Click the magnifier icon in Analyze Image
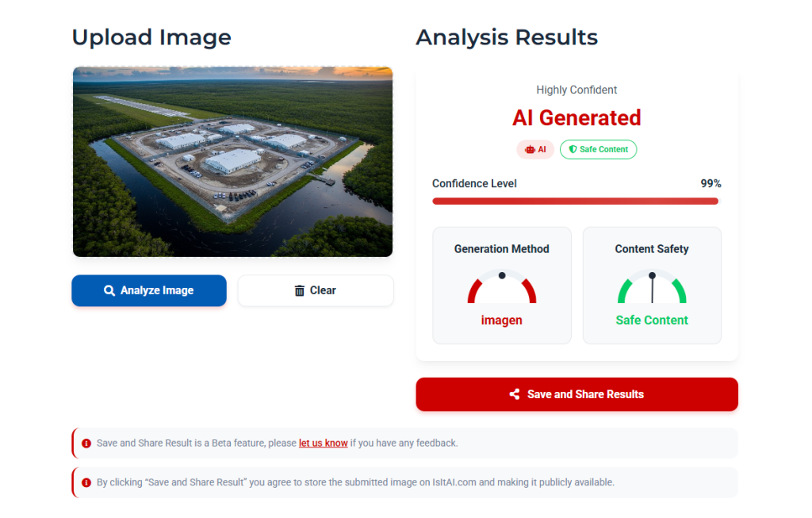This screenshot has width=812, height=518. pos(109,290)
